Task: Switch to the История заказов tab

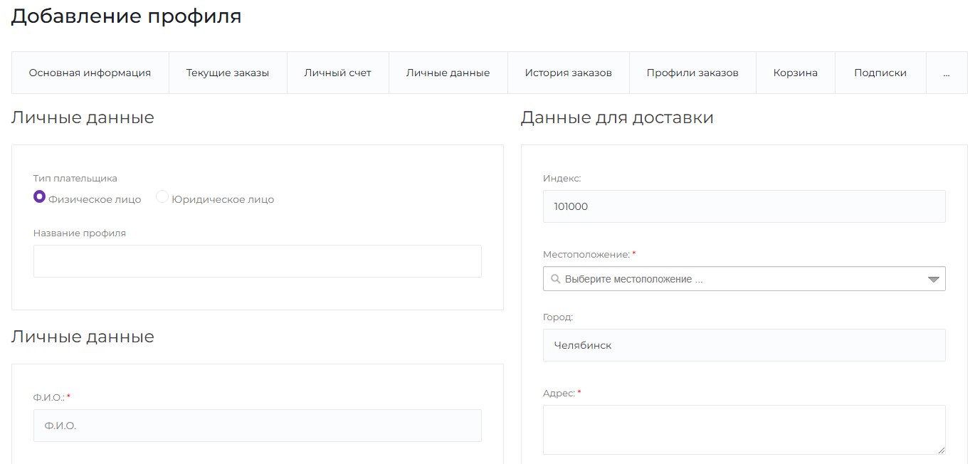Action: click(568, 72)
